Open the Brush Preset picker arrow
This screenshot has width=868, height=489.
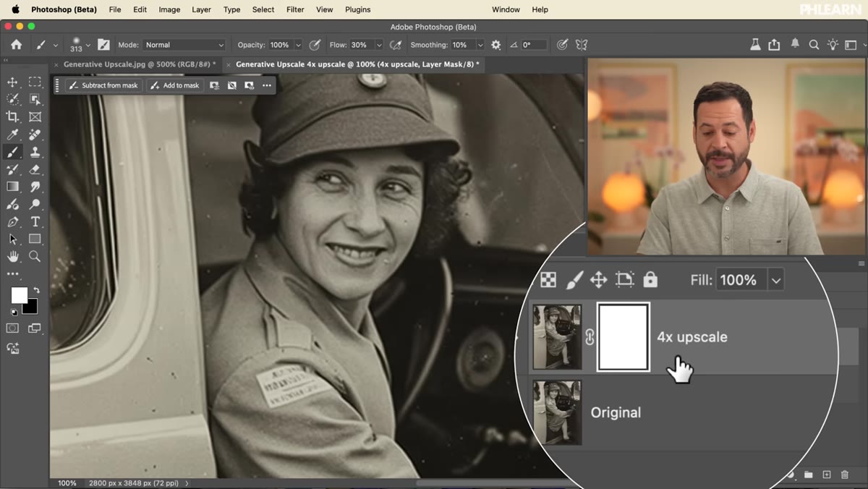88,45
